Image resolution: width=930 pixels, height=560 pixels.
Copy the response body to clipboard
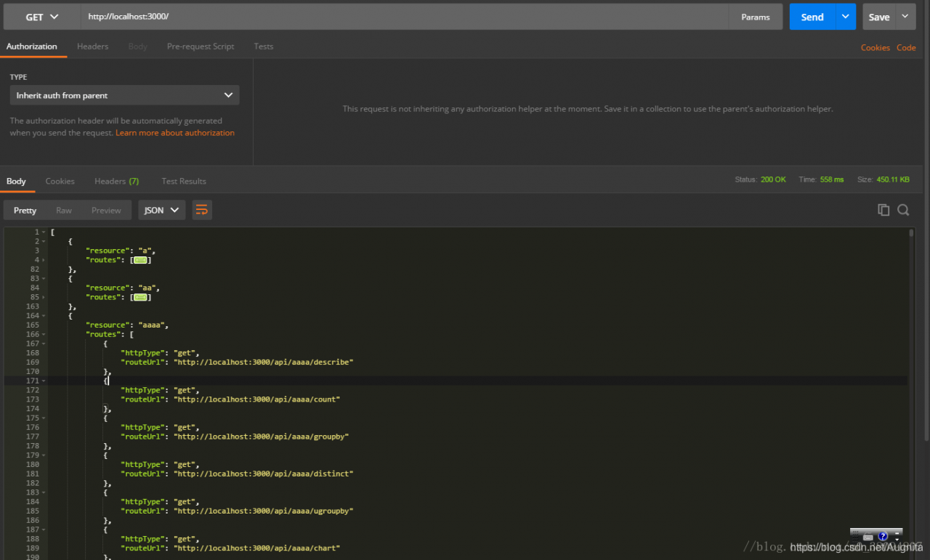pyautogui.click(x=883, y=210)
